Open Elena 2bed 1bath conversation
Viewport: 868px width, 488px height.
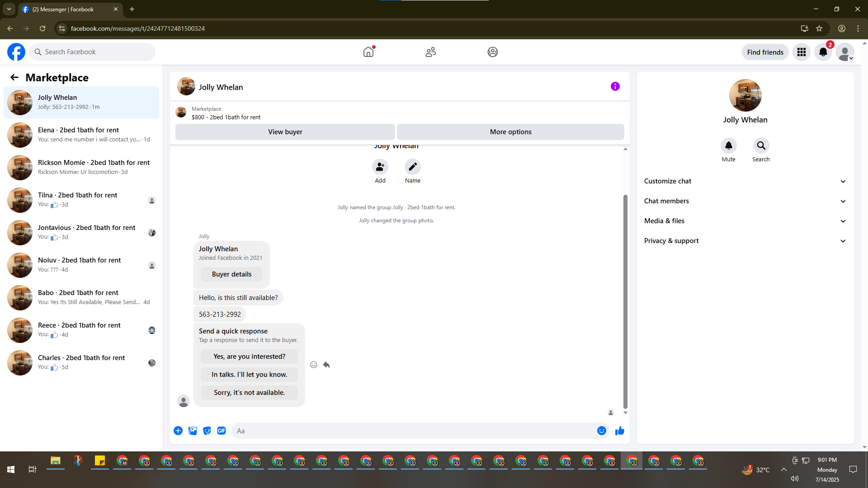tap(81, 135)
